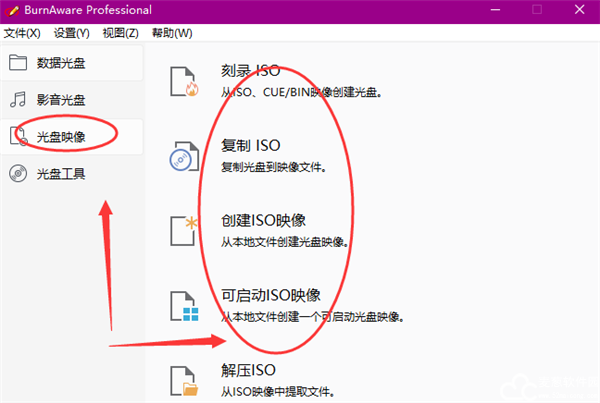
Task: Click the 刻录 ISO flame document icon
Action: pyautogui.click(x=184, y=82)
